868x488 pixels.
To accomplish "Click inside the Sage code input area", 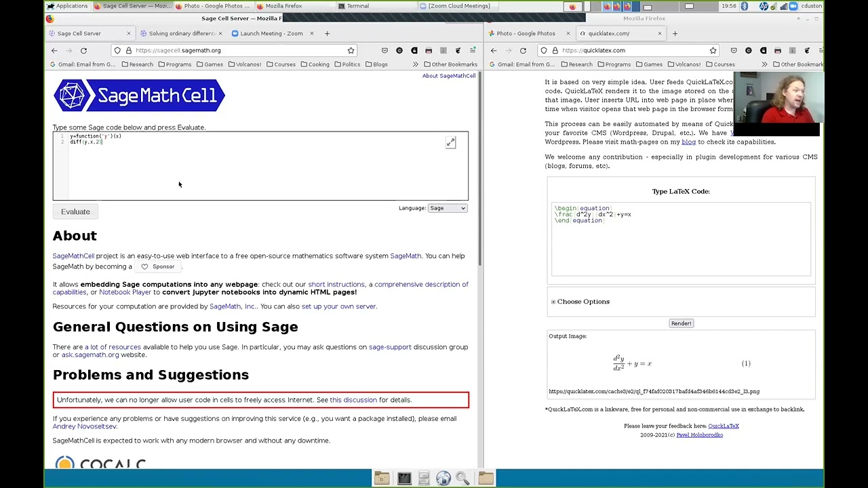I will tap(260, 166).
